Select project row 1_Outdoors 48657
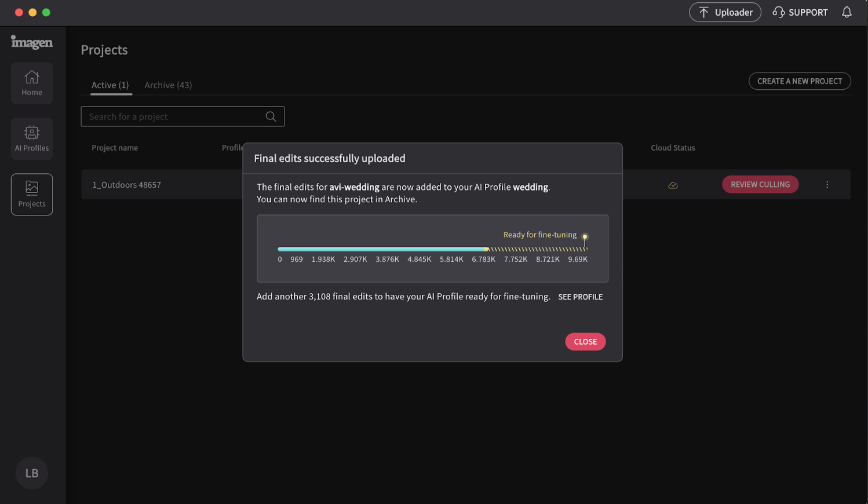 [x=466, y=185]
